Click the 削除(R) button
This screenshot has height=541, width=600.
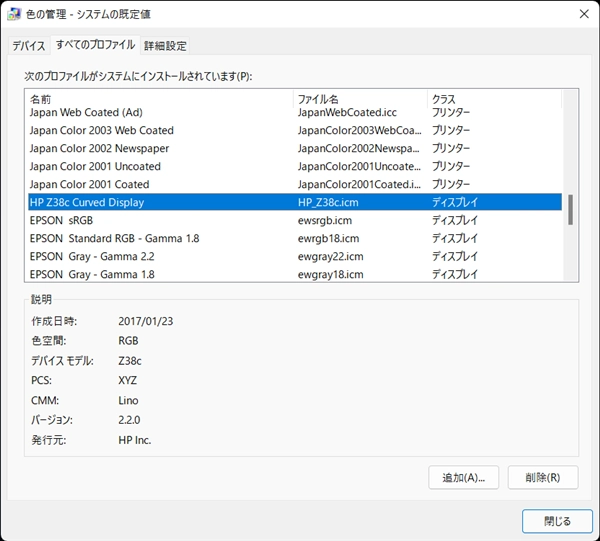pos(542,478)
